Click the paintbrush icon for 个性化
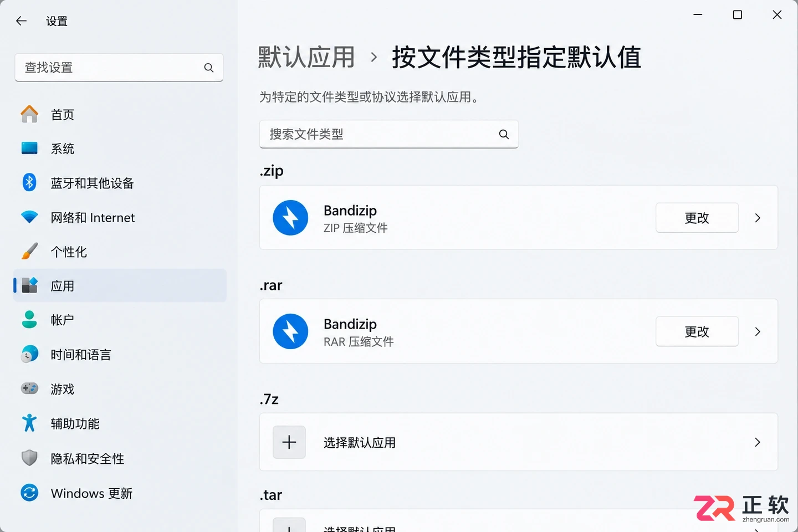This screenshot has height=532, width=798. click(29, 251)
